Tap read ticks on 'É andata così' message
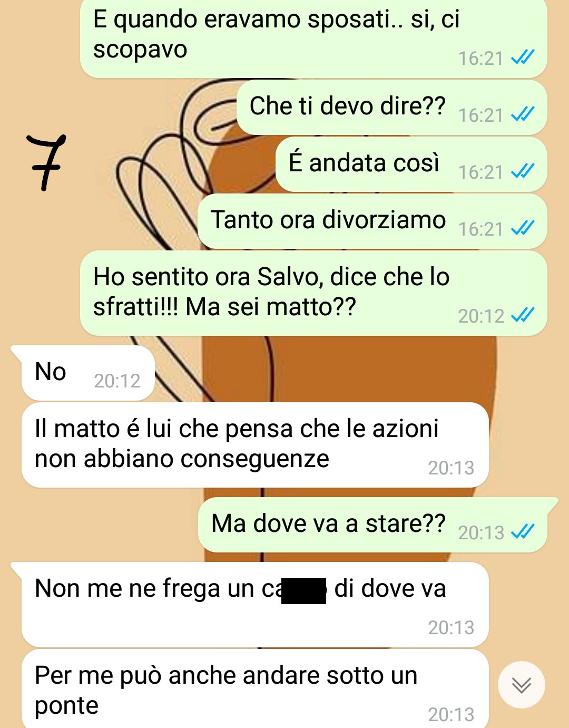 point(523,171)
